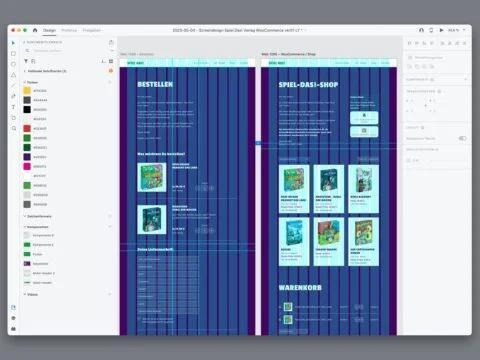This screenshot has width=480, height=360.
Task: Activate the Artboard tool
Action: tap(13, 118)
